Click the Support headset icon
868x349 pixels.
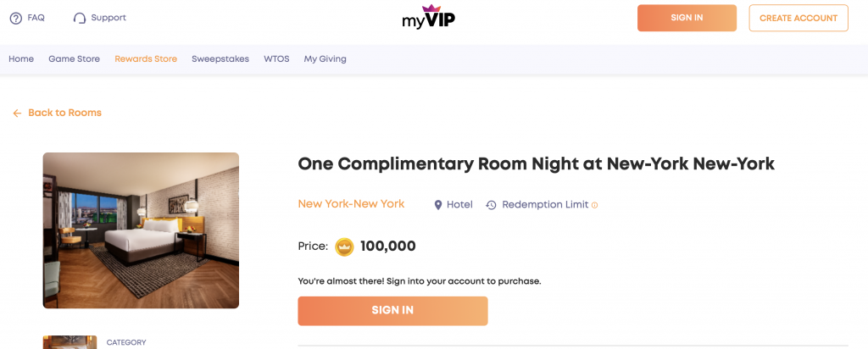80,18
